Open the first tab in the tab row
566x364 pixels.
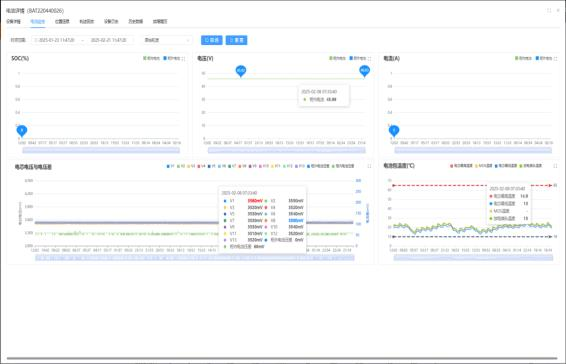(x=13, y=21)
